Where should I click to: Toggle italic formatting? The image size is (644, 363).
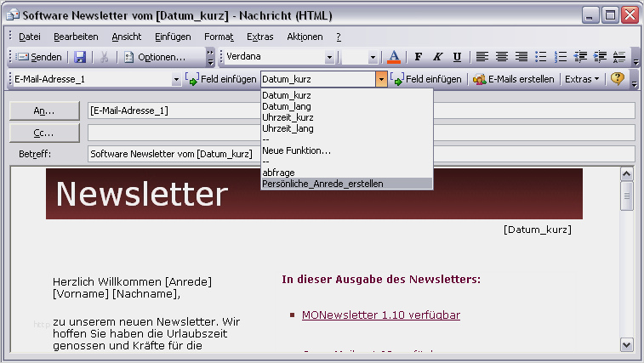(x=437, y=57)
